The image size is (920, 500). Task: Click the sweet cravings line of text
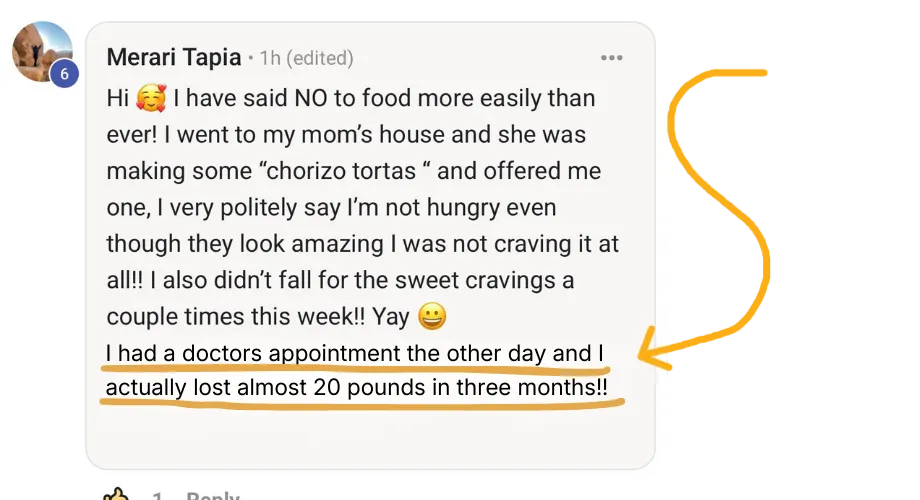pos(340,280)
